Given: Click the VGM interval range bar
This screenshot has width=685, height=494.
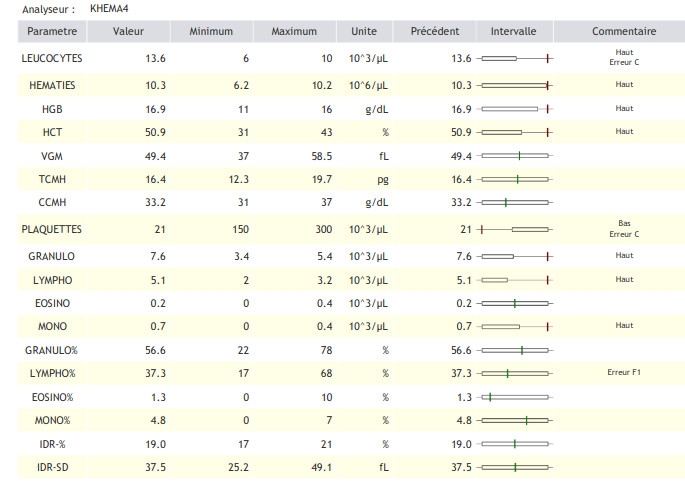Looking at the screenshot, I should pos(515,155).
